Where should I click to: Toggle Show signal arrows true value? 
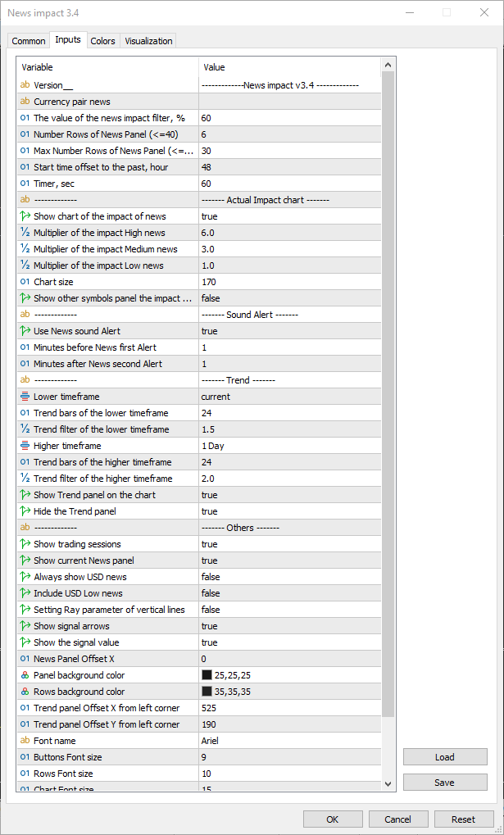(290, 626)
